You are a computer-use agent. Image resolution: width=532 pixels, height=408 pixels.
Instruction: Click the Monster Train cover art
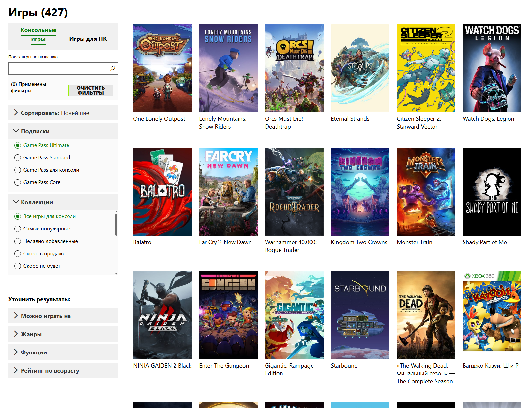tap(426, 192)
